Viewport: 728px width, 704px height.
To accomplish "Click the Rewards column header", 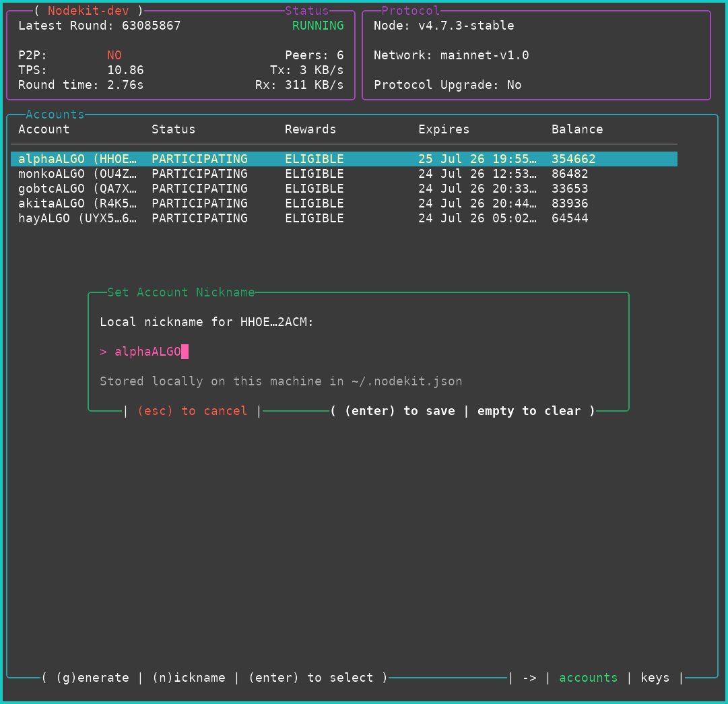I will (x=310, y=129).
